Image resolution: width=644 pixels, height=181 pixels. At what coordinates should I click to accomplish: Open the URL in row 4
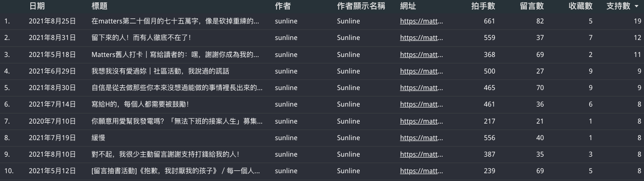point(421,71)
